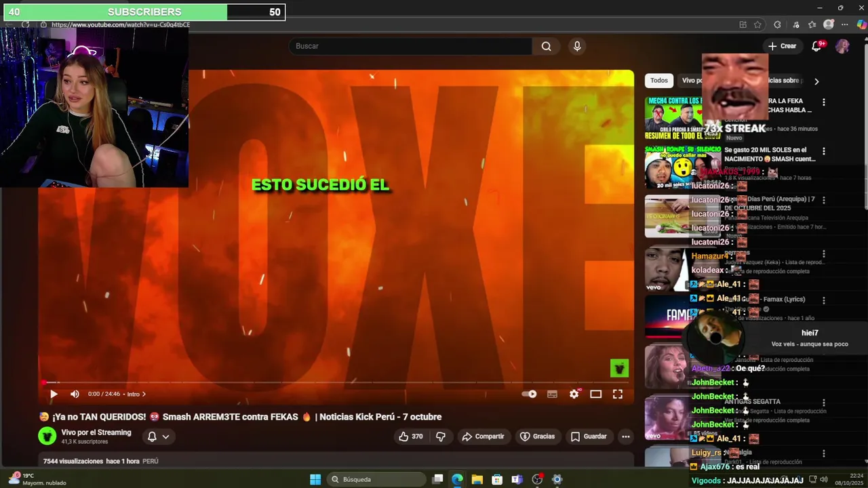
Task: Open File Explorer on taskbar
Action: [477, 479]
